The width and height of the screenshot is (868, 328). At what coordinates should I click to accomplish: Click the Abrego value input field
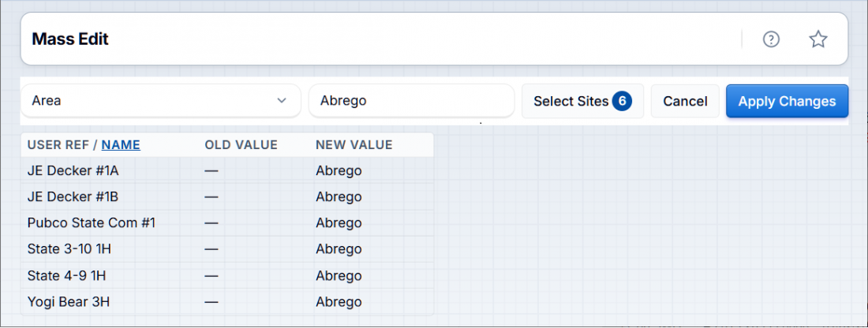[411, 101]
